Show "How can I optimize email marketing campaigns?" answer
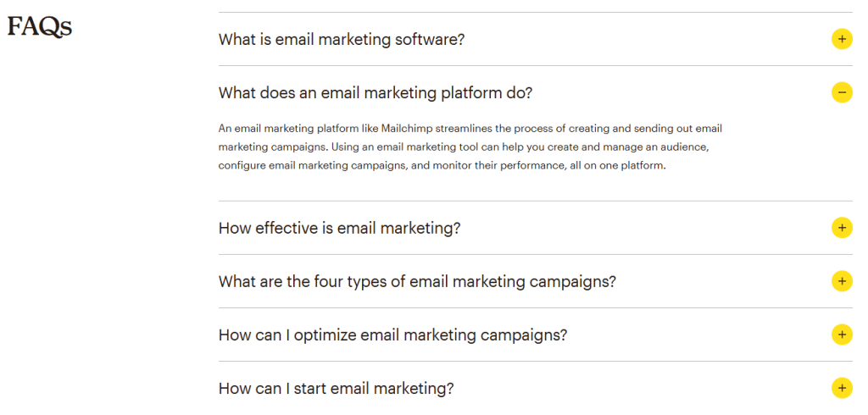Viewport: 868px width, 415px height. click(x=392, y=335)
